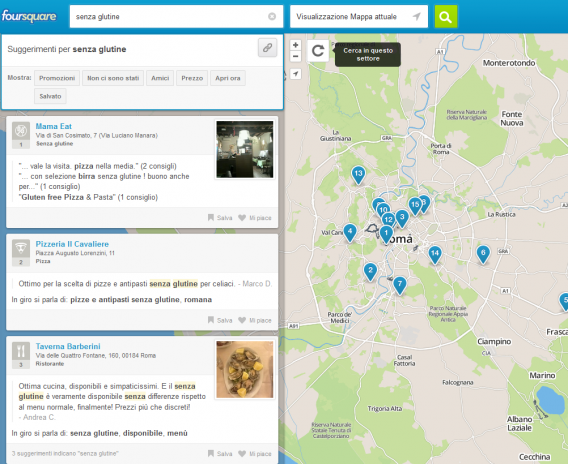Zoom out on the map
The width and height of the screenshot is (568, 464).
tap(296, 56)
